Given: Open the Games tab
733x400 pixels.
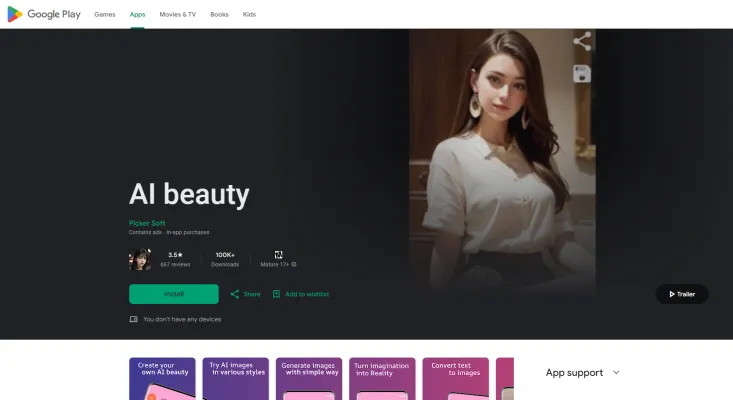Looking at the screenshot, I should point(104,15).
